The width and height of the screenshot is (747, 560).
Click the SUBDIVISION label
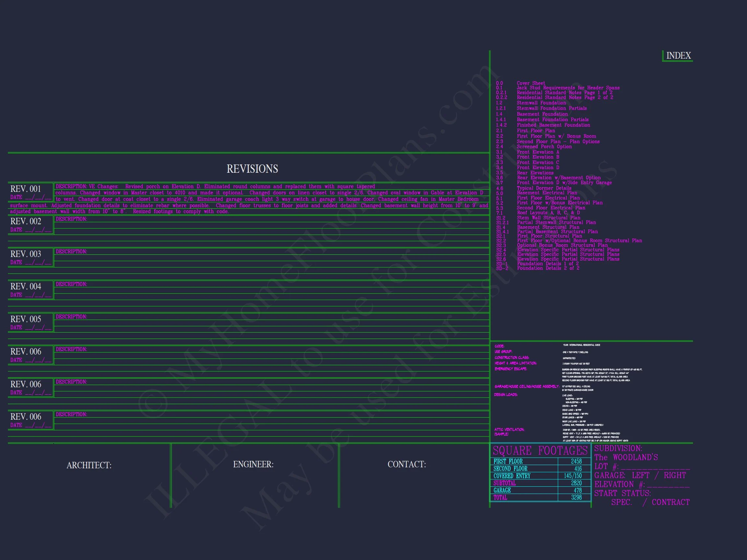618,449
